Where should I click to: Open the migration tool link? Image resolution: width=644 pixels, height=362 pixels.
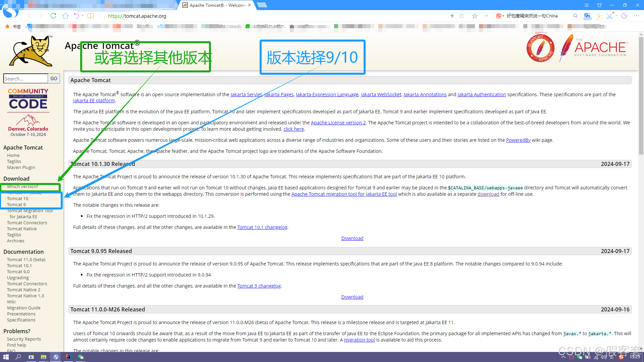(x=360, y=340)
